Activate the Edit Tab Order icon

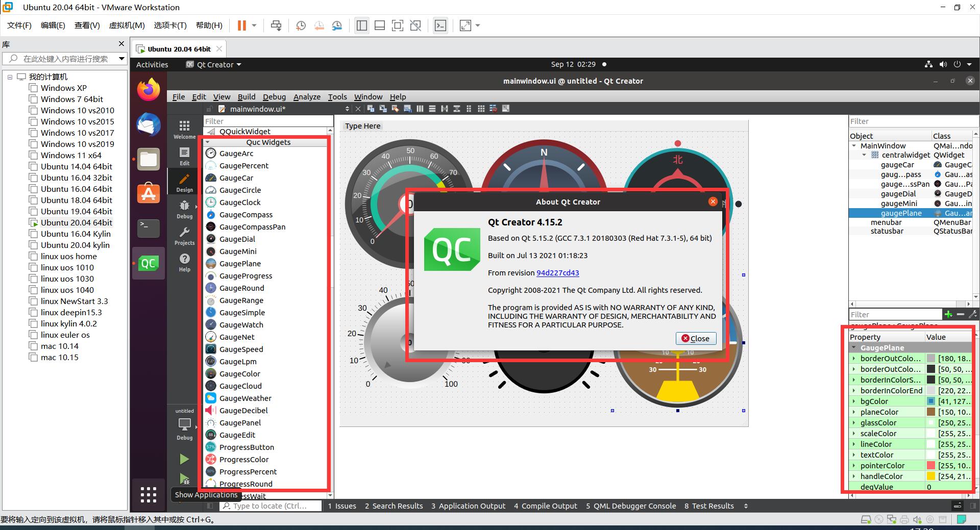click(x=407, y=109)
